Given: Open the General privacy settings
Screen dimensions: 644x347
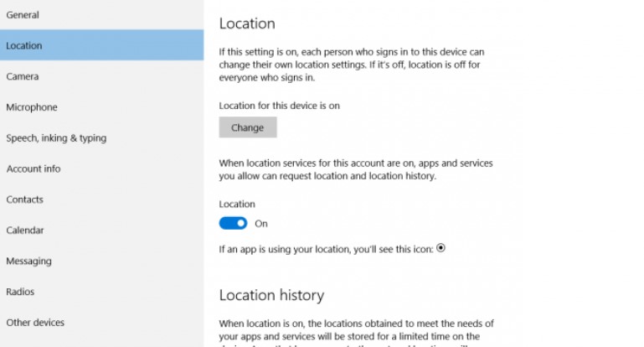Looking at the screenshot, I should [x=23, y=15].
